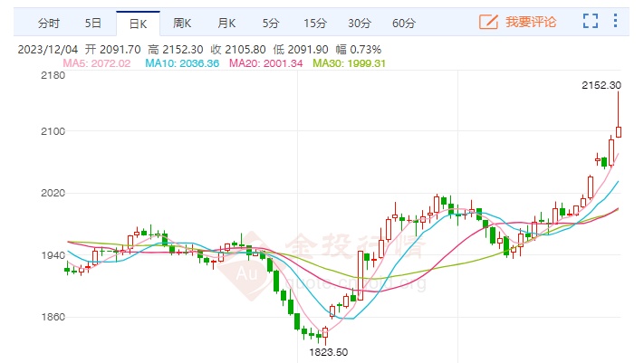Click the 2152.30 high price marker

(601, 85)
